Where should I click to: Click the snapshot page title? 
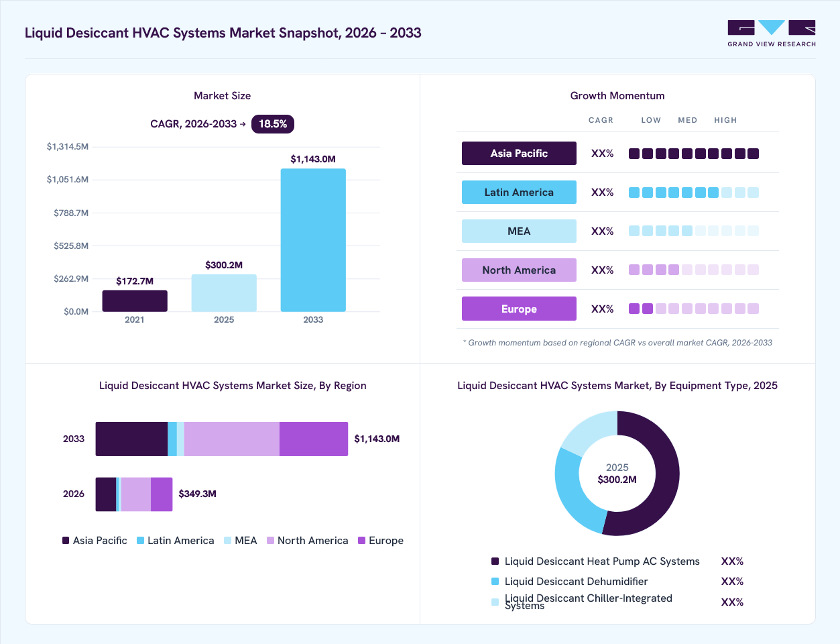223,33
